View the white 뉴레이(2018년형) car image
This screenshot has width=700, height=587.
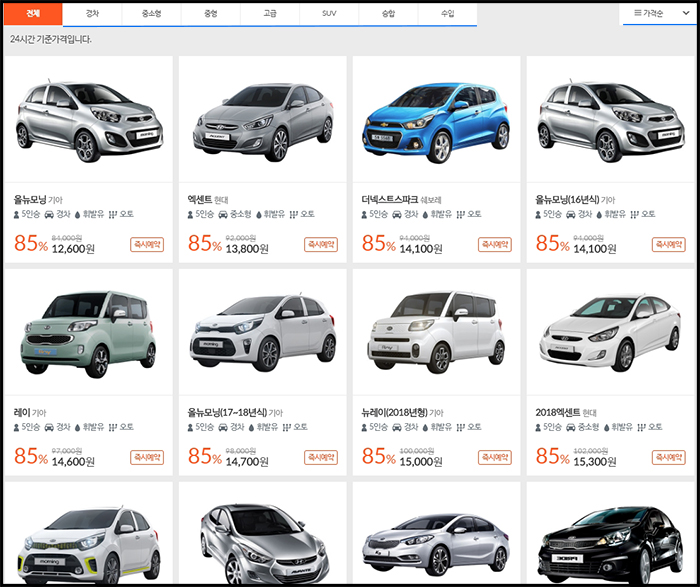coord(437,333)
